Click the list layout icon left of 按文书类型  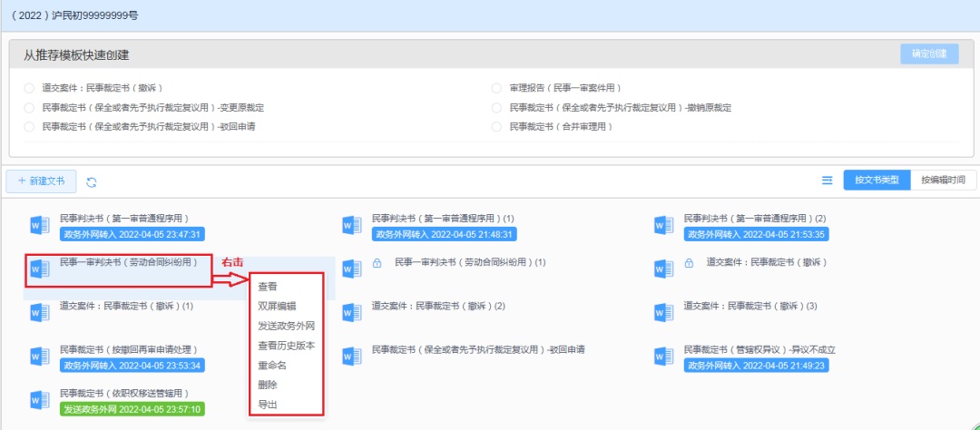pos(827,181)
